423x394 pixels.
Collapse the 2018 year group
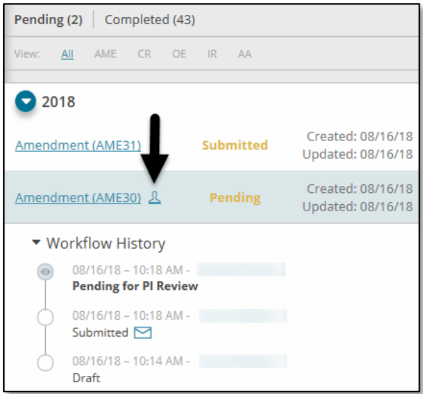point(25,101)
